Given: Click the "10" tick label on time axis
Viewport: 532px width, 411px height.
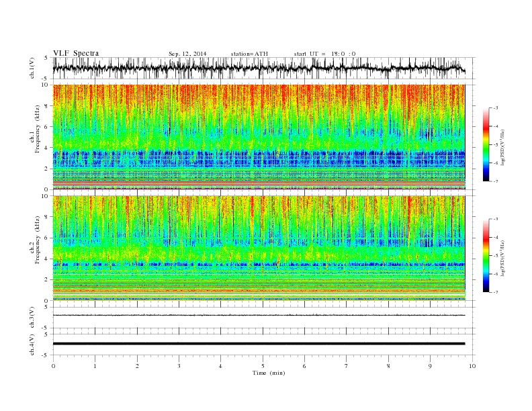Looking at the screenshot, I should 472,366.
